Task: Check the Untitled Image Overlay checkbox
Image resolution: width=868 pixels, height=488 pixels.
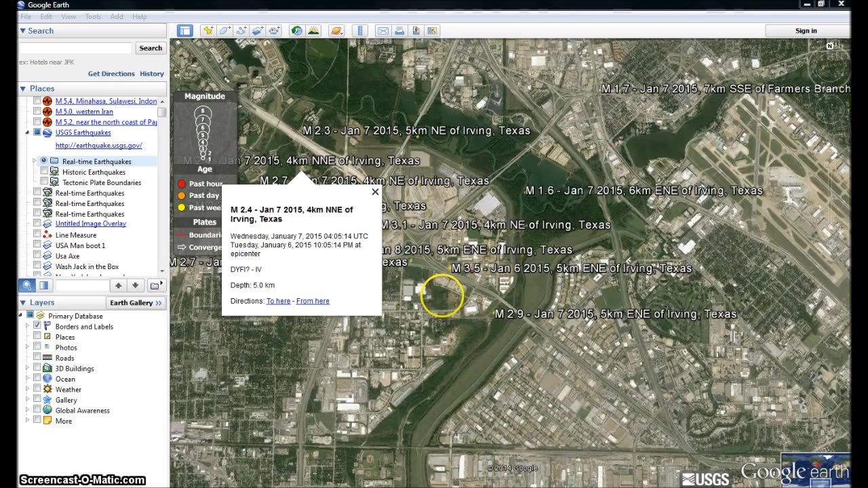Action: pyautogui.click(x=37, y=224)
